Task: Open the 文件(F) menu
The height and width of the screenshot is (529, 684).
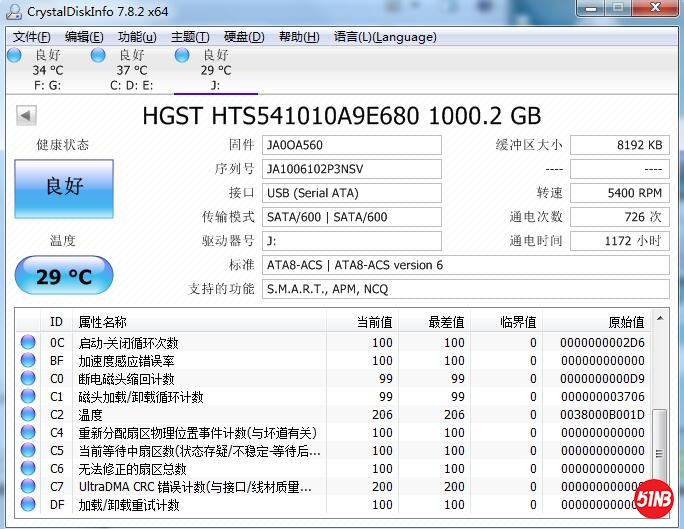Action: coord(33,37)
